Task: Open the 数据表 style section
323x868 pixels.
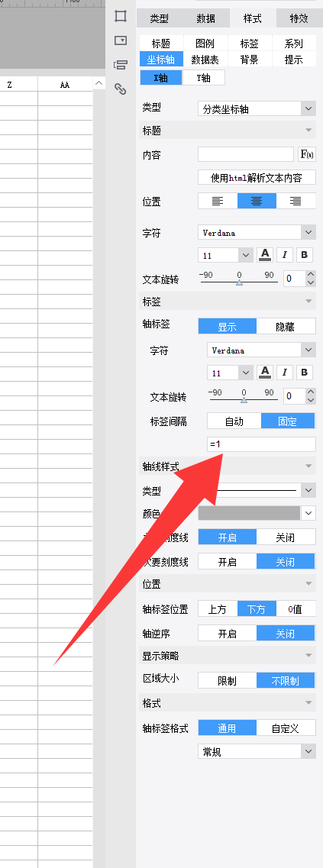Action: click(205, 60)
